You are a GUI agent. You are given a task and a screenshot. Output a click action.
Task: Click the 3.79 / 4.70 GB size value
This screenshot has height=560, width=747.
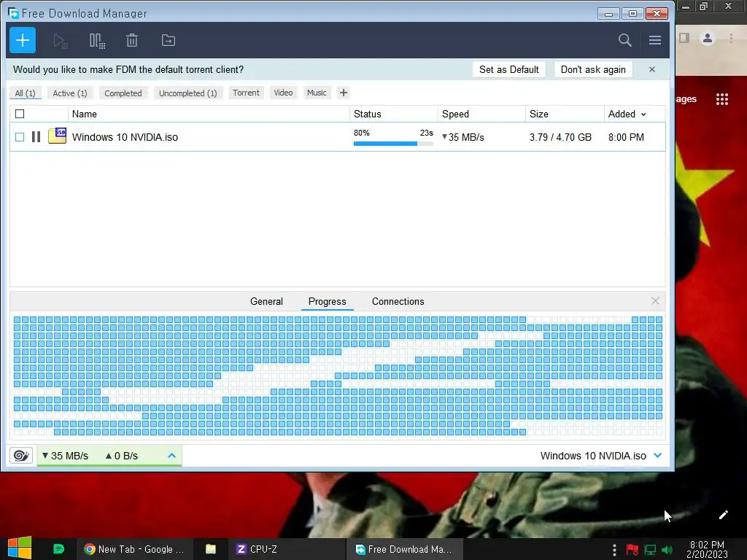560,137
